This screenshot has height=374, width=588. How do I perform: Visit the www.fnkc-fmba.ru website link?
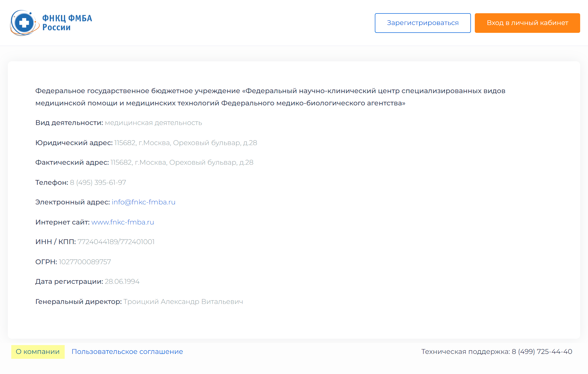123,222
